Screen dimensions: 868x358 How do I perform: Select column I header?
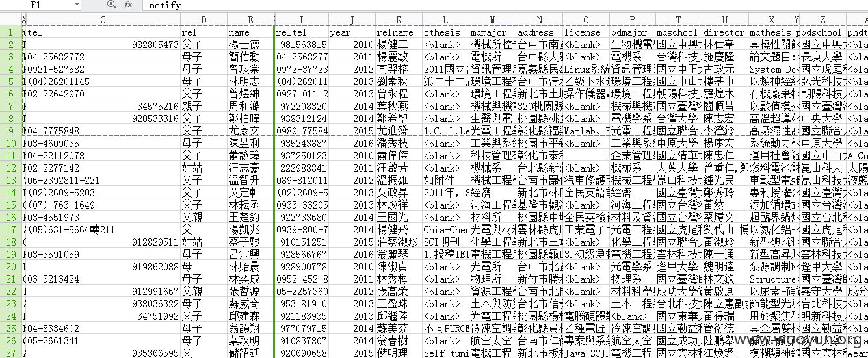pos(302,20)
